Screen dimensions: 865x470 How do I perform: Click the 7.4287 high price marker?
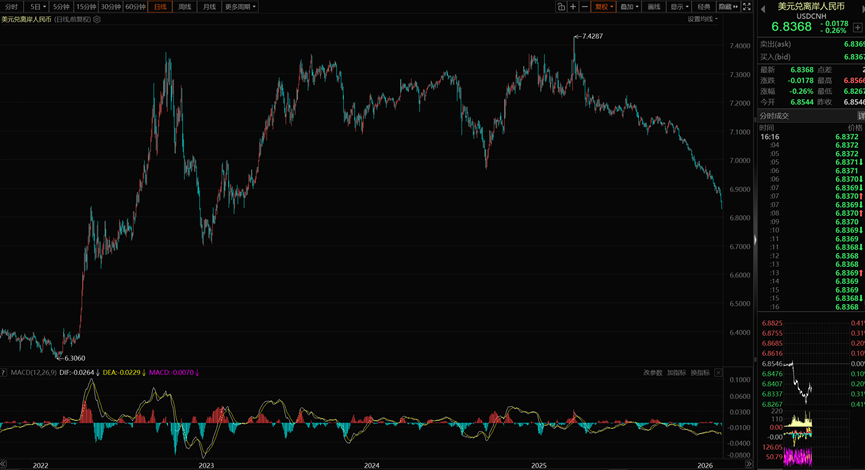point(593,36)
